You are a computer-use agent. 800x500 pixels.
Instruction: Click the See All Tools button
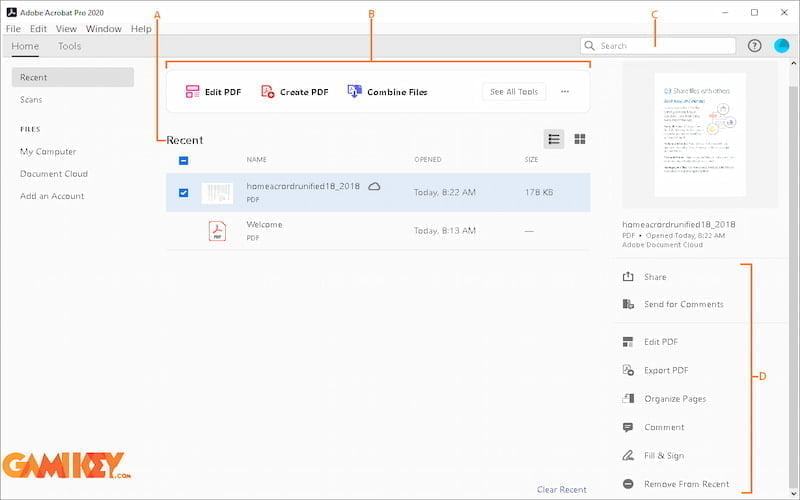coord(514,92)
